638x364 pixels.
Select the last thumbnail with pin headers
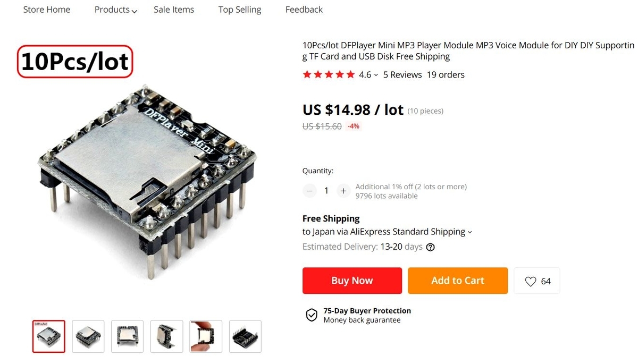pyautogui.click(x=246, y=336)
